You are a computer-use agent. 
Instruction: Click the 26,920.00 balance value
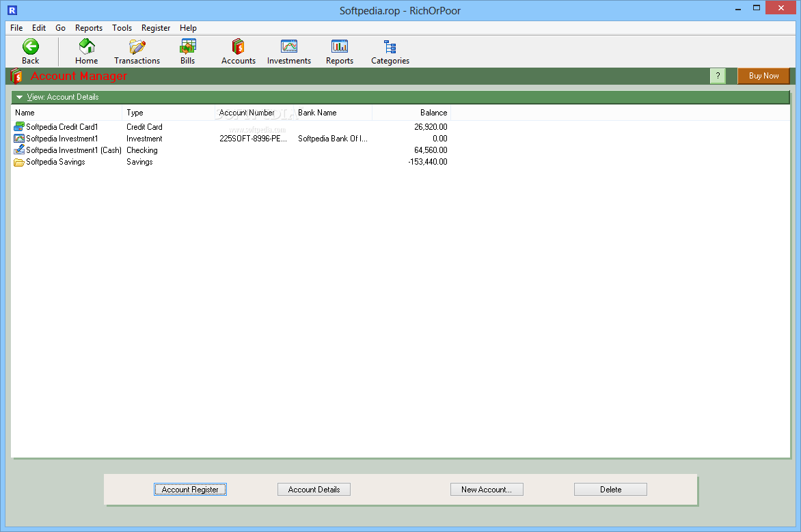pyautogui.click(x=431, y=126)
